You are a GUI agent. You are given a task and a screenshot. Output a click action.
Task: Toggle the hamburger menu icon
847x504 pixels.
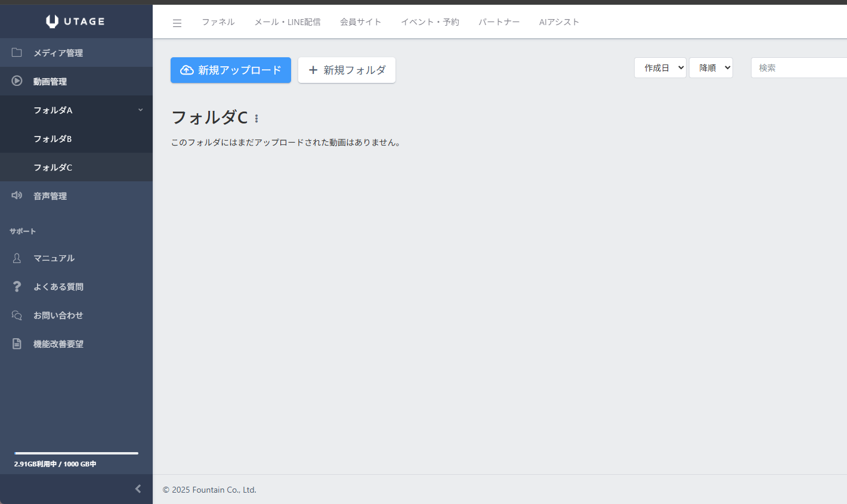(x=177, y=23)
